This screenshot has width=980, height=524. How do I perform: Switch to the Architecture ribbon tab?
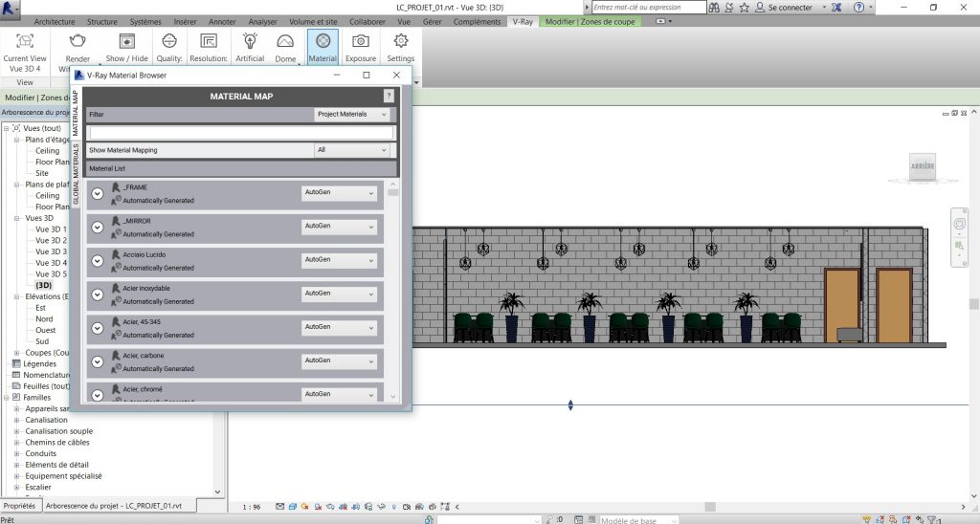click(55, 21)
